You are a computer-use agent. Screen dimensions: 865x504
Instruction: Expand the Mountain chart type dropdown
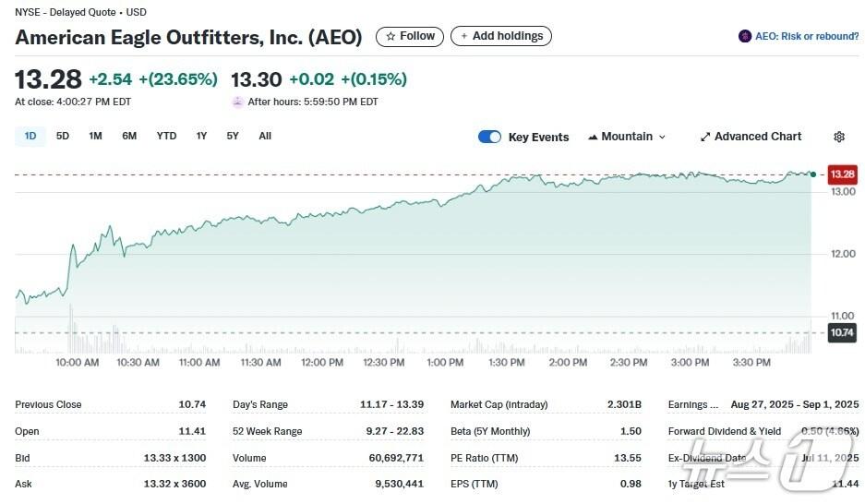661,137
